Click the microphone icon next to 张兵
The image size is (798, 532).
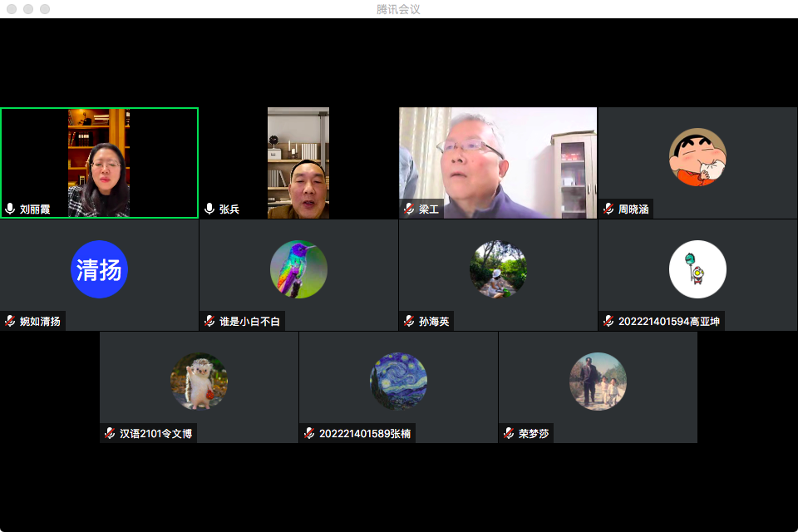[209, 209]
